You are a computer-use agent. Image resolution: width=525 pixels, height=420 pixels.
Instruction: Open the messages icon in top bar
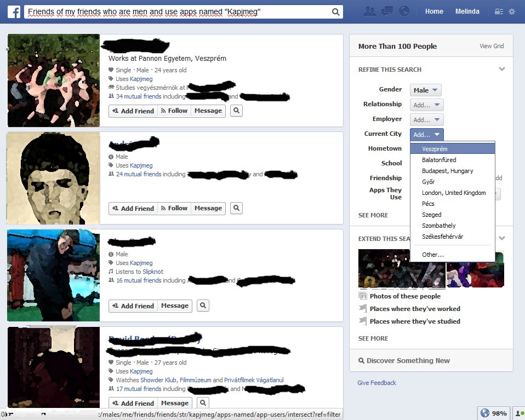(x=387, y=11)
